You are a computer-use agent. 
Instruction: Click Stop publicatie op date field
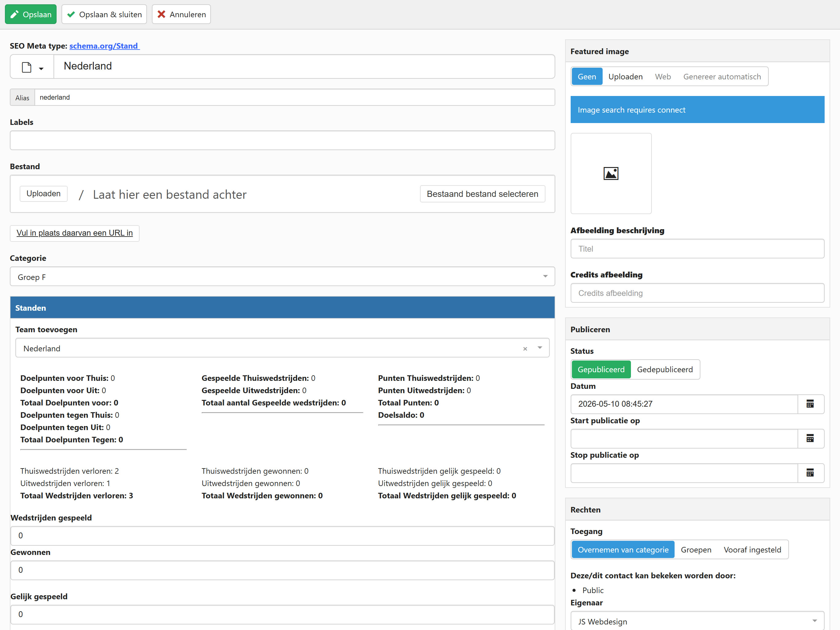click(x=684, y=473)
